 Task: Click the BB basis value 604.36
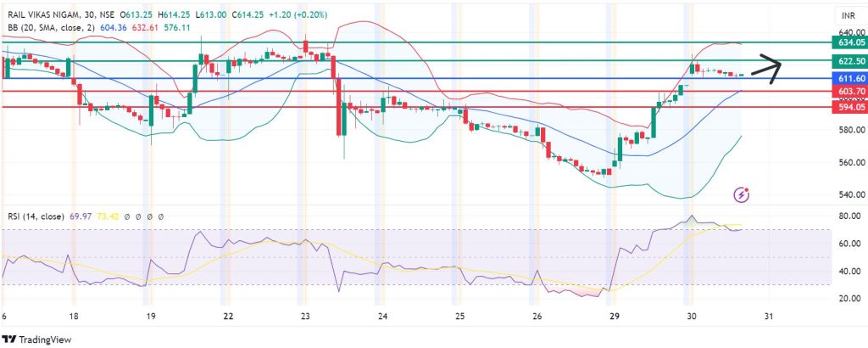pyautogui.click(x=113, y=26)
